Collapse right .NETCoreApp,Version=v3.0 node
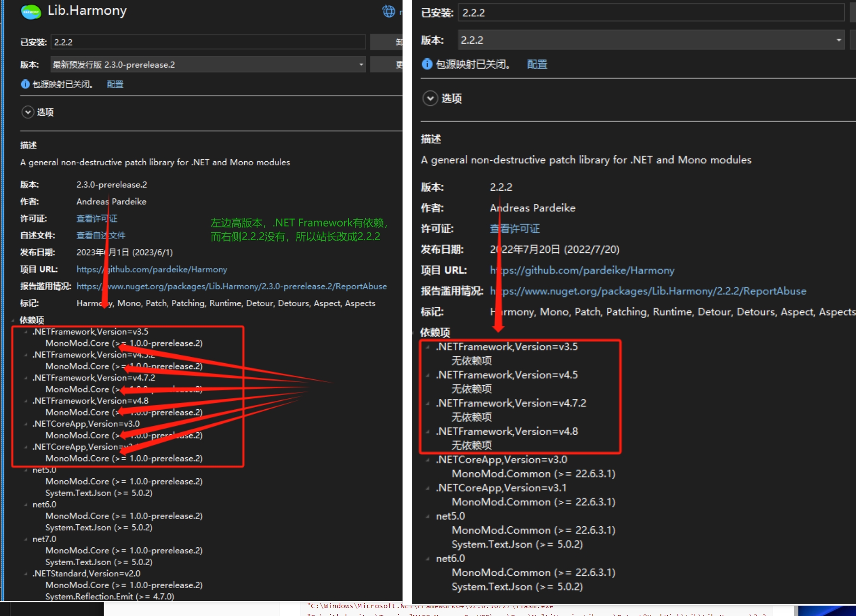 (428, 460)
